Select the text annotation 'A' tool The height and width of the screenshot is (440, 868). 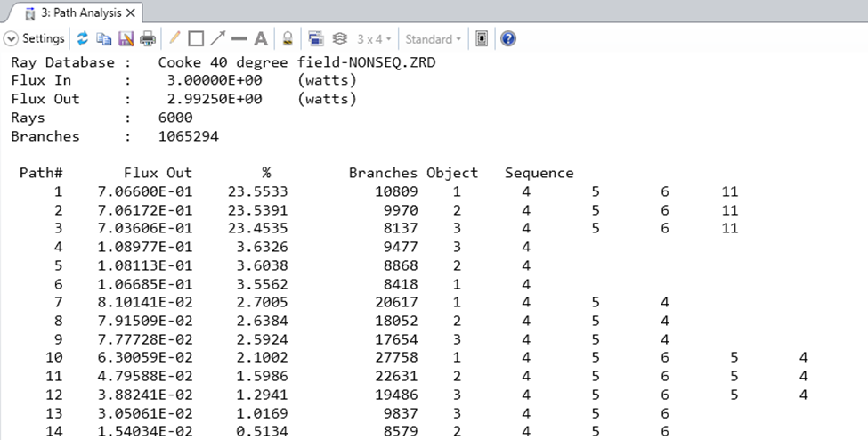click(261, 39)
